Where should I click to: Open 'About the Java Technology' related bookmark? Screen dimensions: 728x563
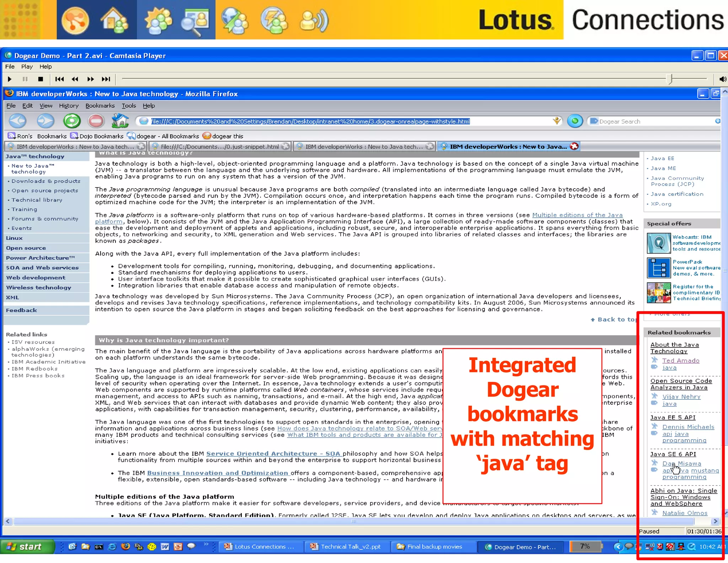point(674,348)
